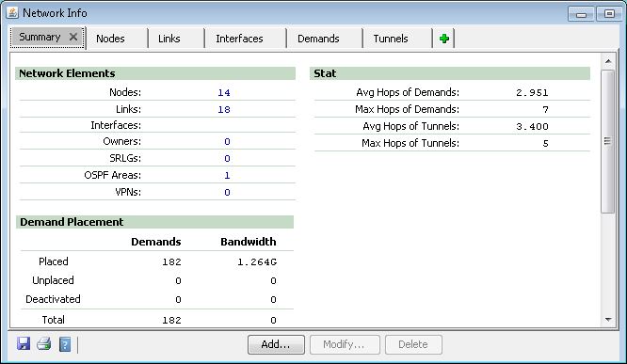Open the Links tab
Screen dimensions: 627x364
tap(169, 39)
